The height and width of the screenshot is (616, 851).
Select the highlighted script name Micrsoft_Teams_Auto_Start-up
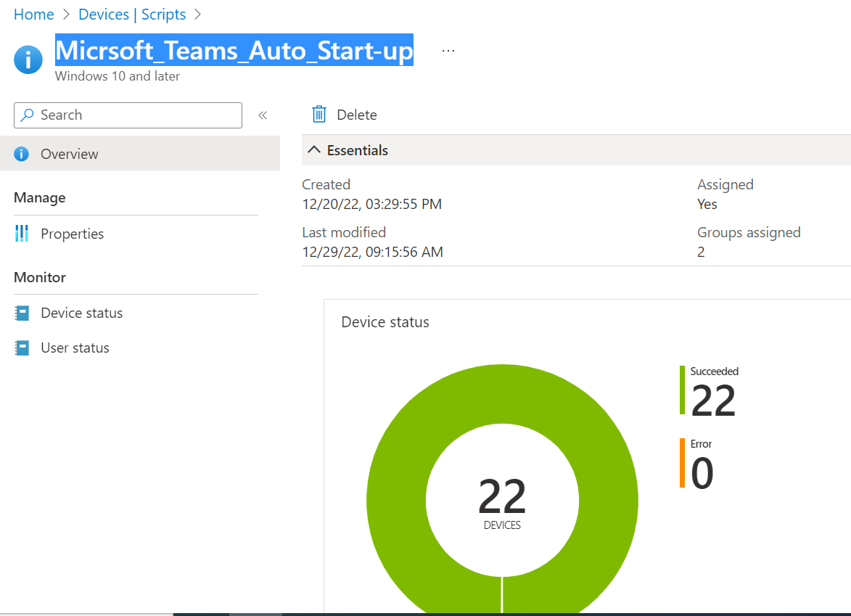coord(234,50)
